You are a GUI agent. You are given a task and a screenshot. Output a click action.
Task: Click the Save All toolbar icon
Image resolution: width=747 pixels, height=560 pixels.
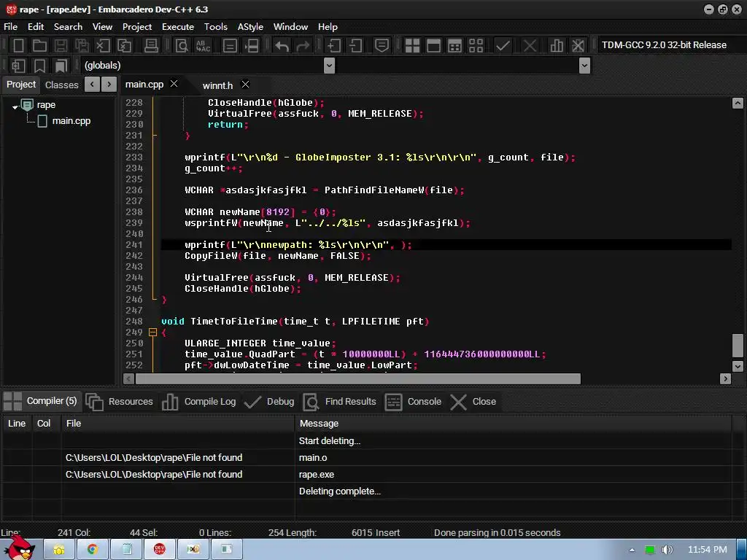pyautogui.click(x=82, y=46)
